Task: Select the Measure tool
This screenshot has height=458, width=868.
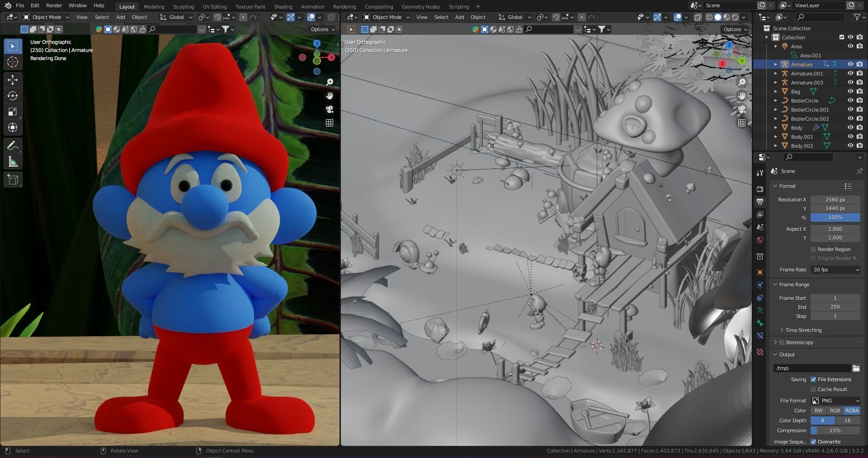Action: click(x=13, y=162)
